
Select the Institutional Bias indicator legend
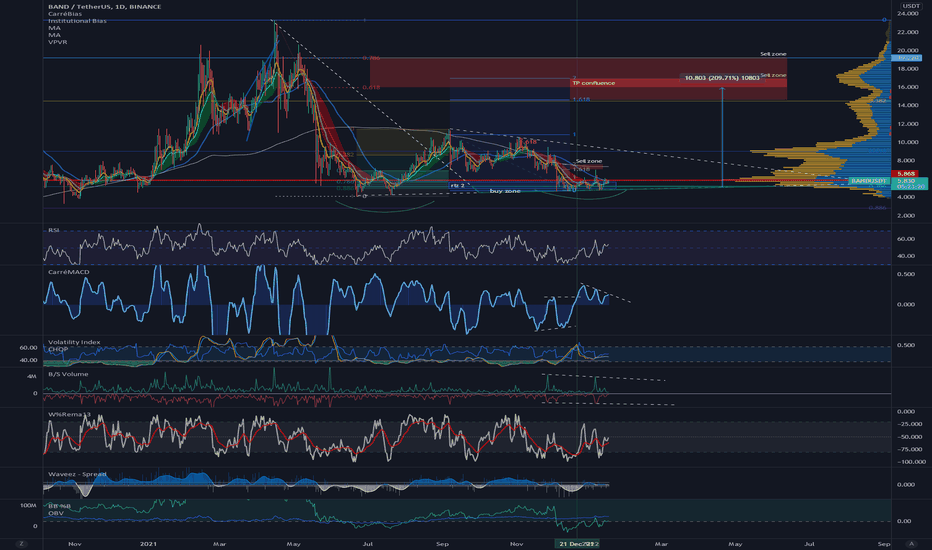pyautogui.click(x=77, y=21)
